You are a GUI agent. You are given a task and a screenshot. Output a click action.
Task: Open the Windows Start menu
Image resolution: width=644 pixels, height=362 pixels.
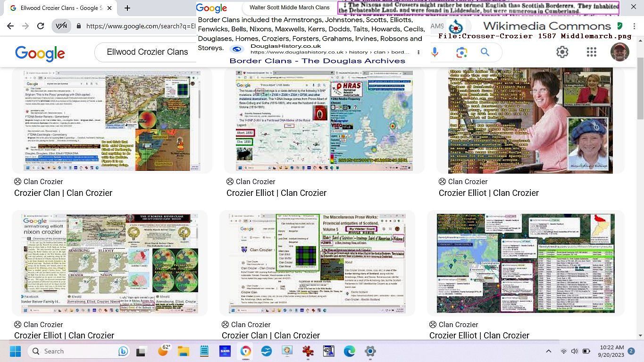15,351
